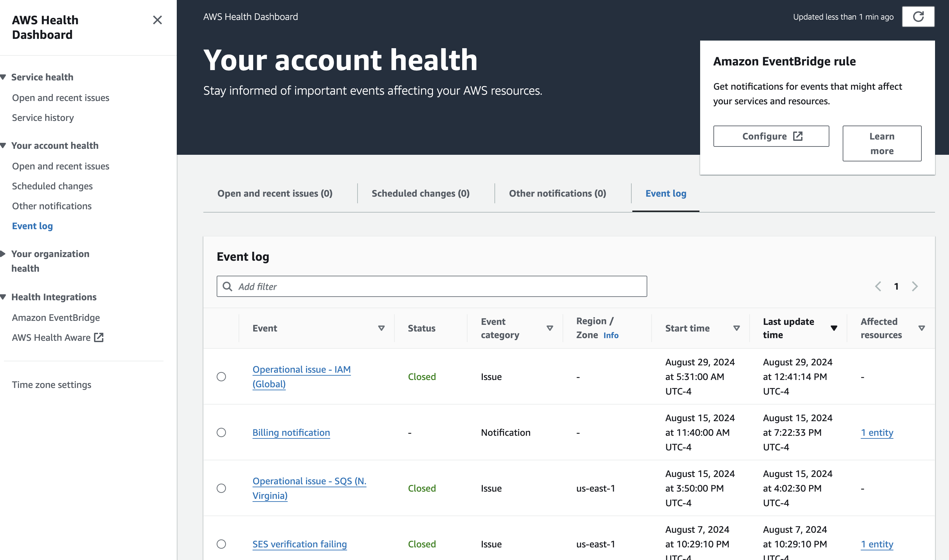949x560 pixels.
Task: Click Closed status of IAM (Global) row
Action: [422, 377]
